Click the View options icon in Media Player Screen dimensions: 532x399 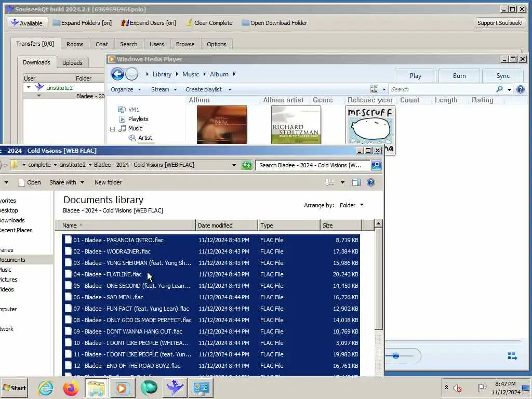pos(374,89)
